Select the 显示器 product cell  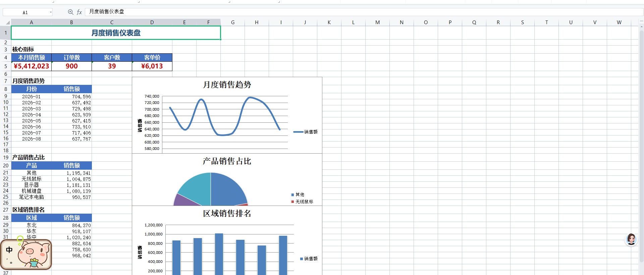32,185
